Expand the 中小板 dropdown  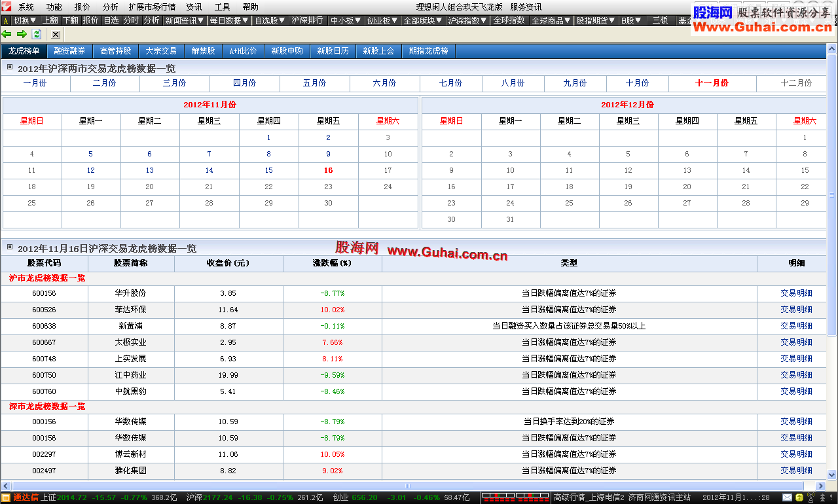346,21
